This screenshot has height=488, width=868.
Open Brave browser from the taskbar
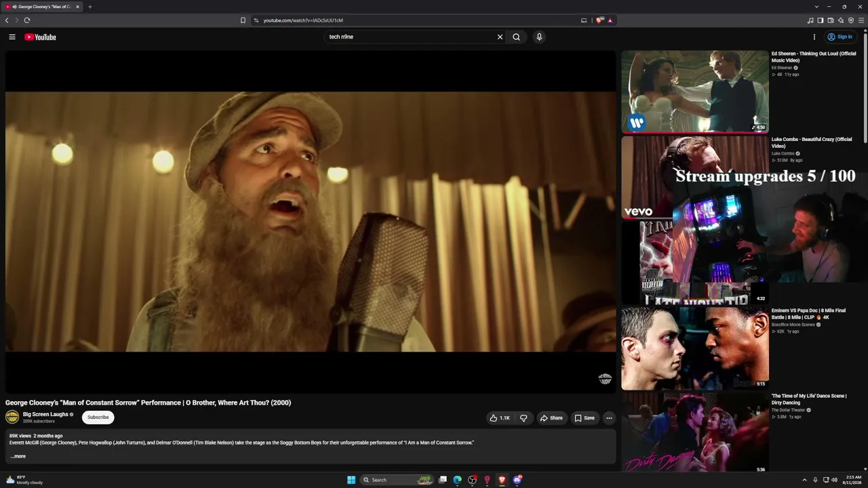(502, 480)
